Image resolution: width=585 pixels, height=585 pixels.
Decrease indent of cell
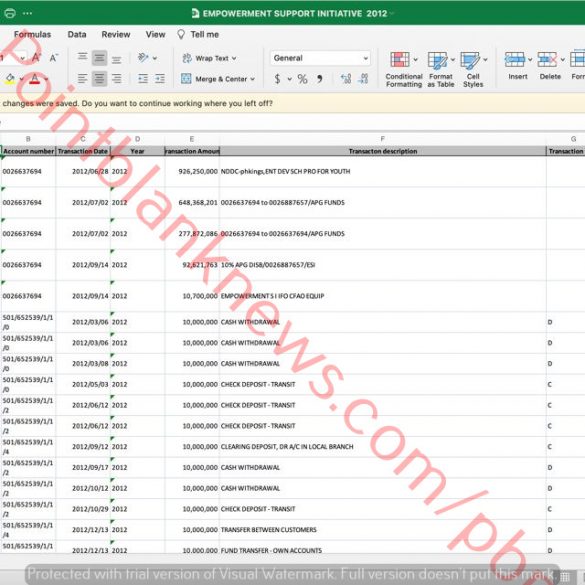click(143, 79)
